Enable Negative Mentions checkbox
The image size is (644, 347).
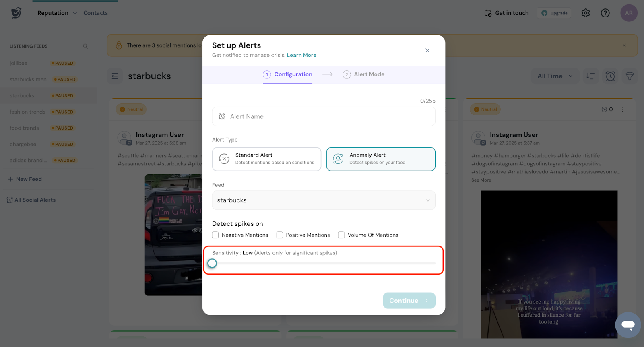point(216,235)
